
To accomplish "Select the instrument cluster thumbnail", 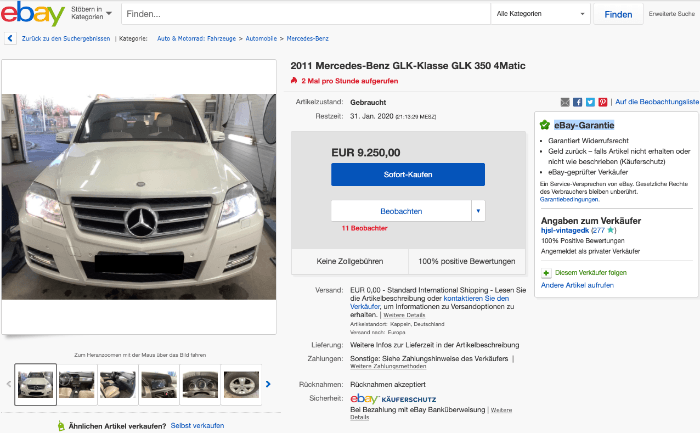I will 200,384.
